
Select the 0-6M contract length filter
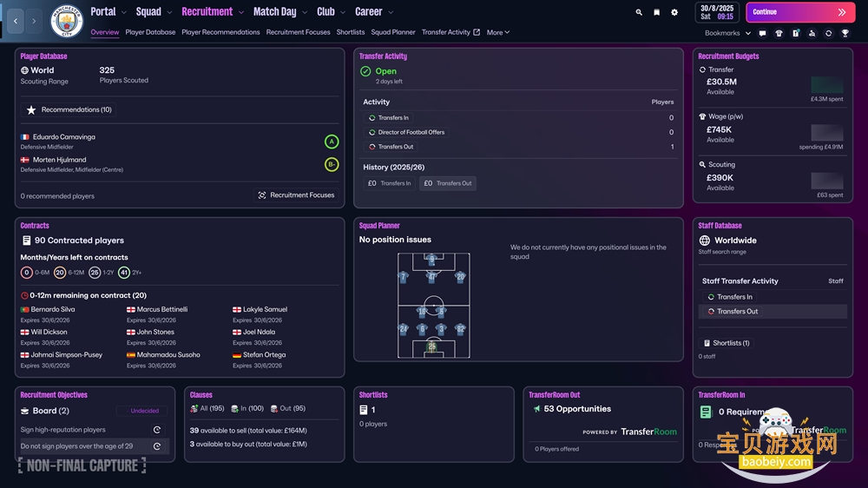coord(27,273)
